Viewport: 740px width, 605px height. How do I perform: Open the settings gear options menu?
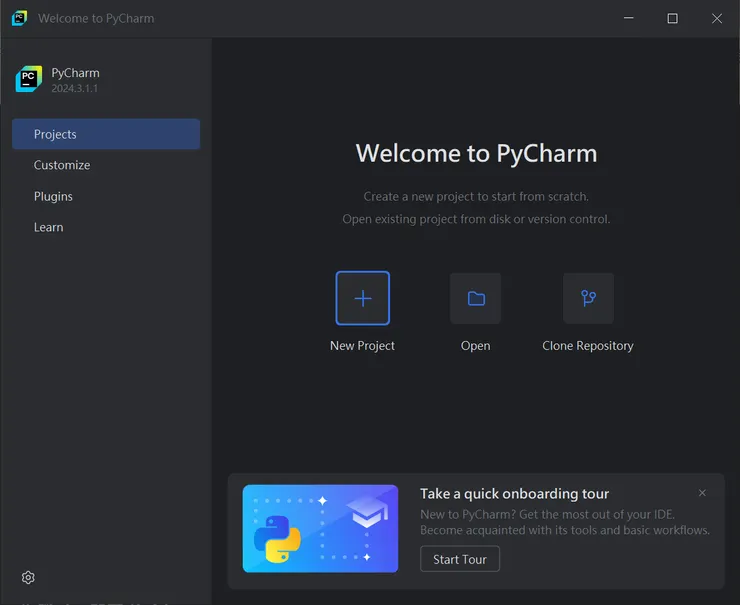(28, 577)
